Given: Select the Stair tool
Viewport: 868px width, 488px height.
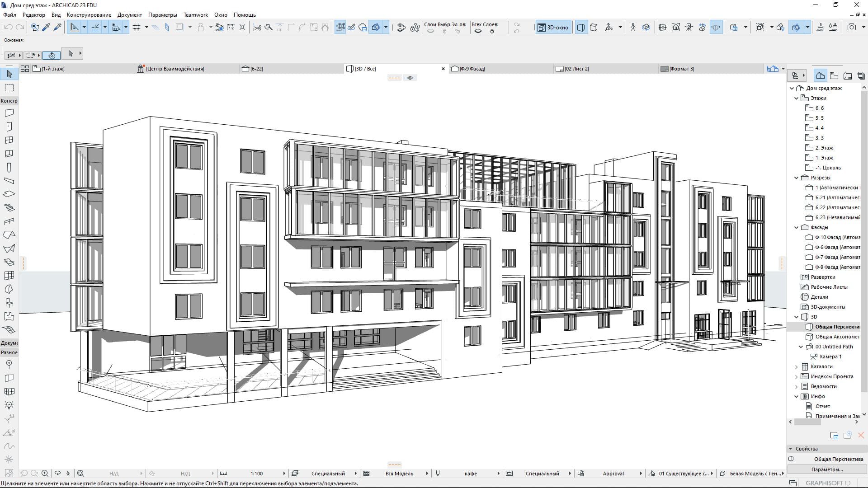Looking at the screenshot, I should pos(9,208).
